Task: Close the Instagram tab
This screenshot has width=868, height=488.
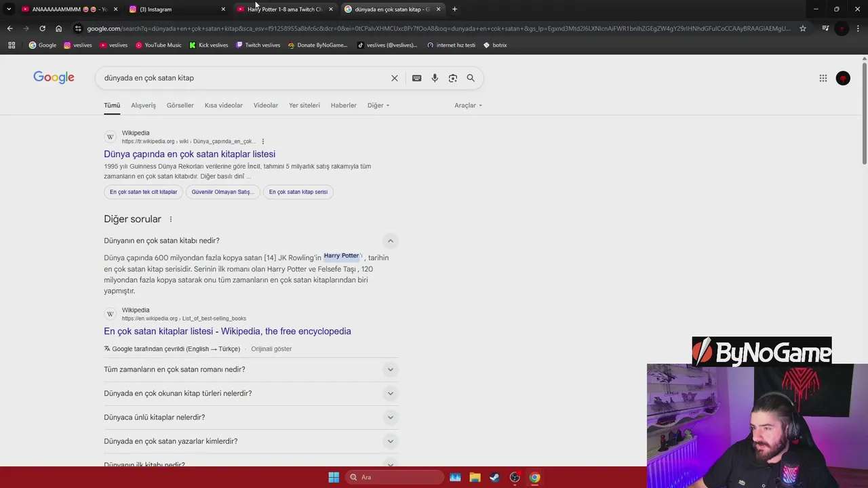Action: 223,9
